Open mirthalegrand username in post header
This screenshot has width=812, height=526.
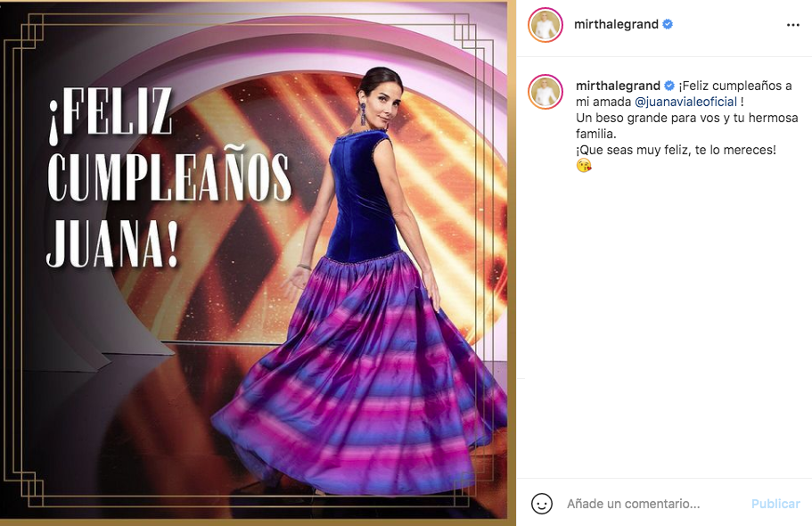coord(616,24)
